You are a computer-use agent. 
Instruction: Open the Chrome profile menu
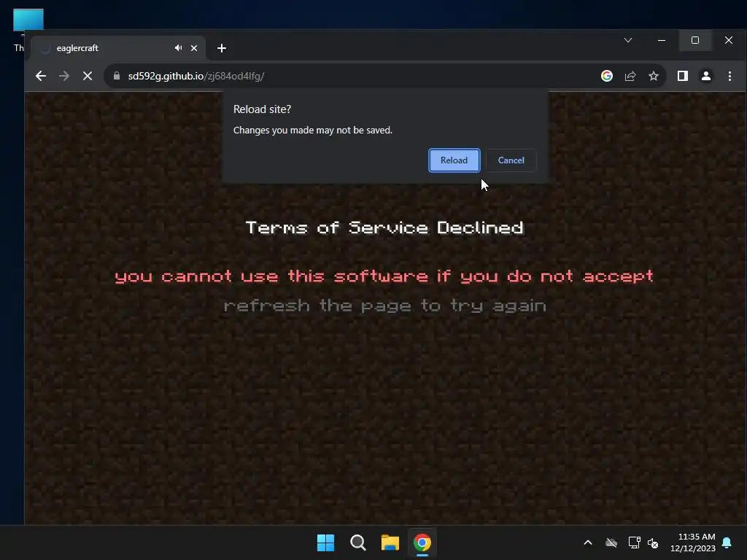(706, 76)
